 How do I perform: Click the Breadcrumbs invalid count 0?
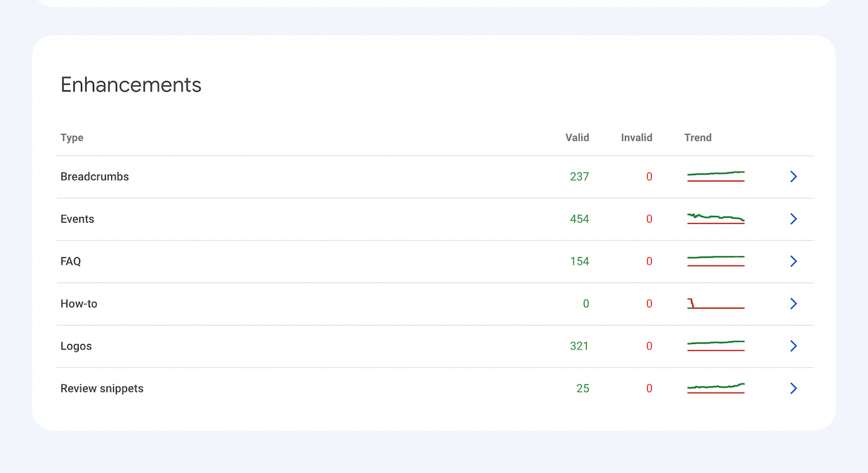click(x=649, y=176)
